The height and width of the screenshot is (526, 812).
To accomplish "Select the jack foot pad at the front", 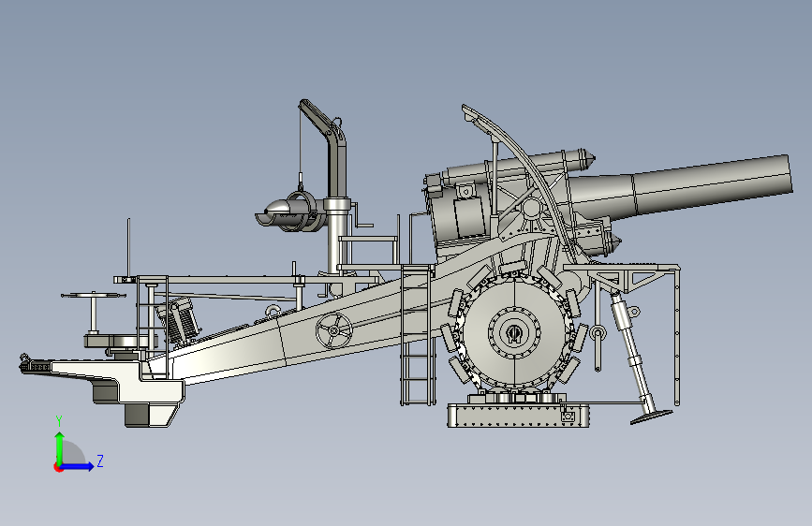I will [x=651, y=416].
